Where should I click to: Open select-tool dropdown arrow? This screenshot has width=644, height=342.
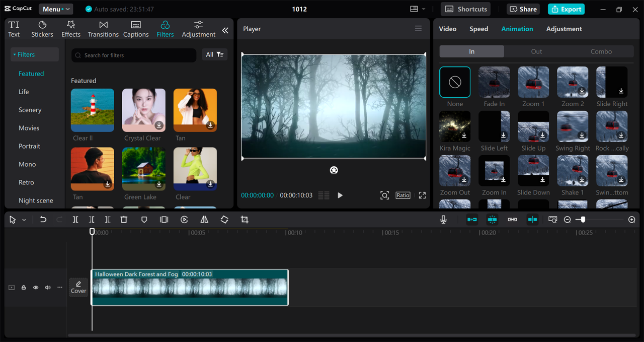pos(24,220)
